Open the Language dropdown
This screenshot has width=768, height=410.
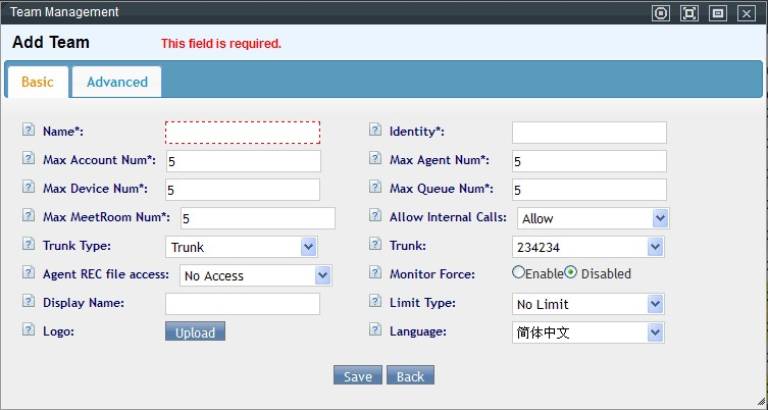point(588,332)
